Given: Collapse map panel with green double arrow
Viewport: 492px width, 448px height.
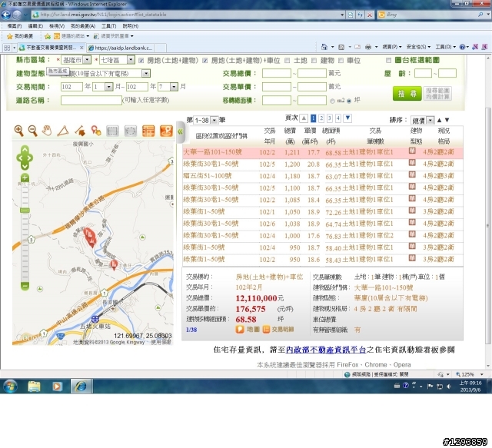Looking at the screenshot, I should point(180,131).
